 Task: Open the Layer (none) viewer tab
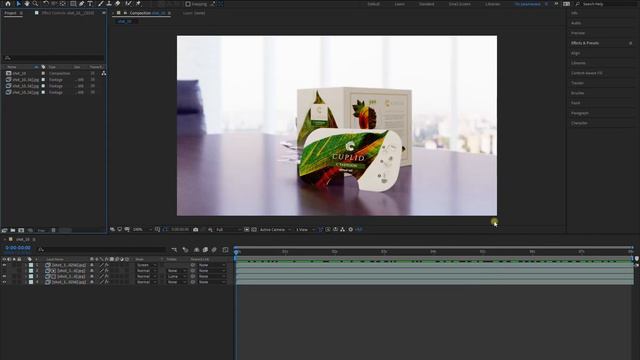pos(194,13)
